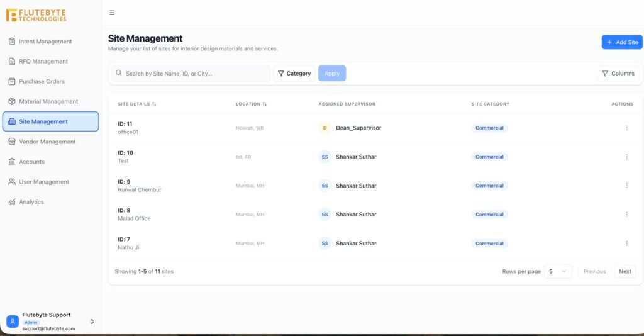Click the User Management people icon
Viewport: 644px width, 336px height.
[12, 182]
